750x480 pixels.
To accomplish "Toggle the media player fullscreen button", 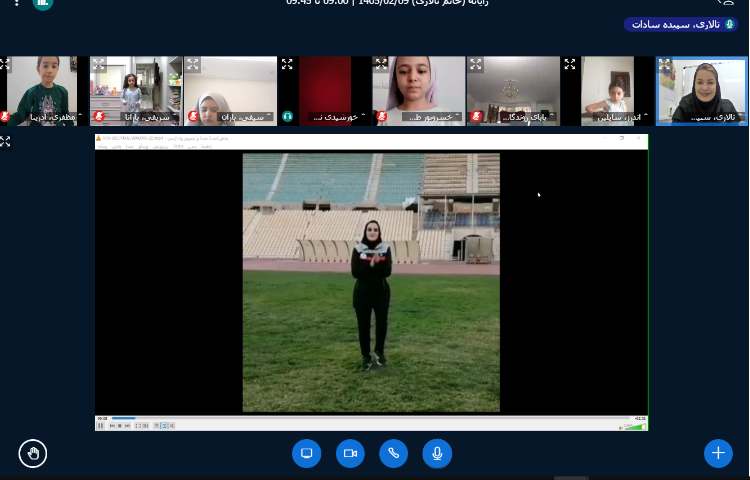I will tap(138, 425).
